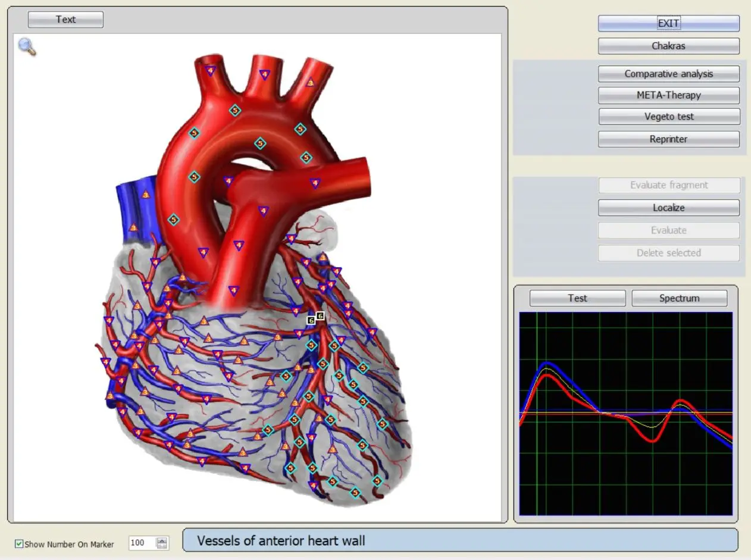This screenshot has width=751, height=560.
Task: Select marker 3 on the rightmost aortic branch
Action: pyautogui.click(x=310, y=82)
